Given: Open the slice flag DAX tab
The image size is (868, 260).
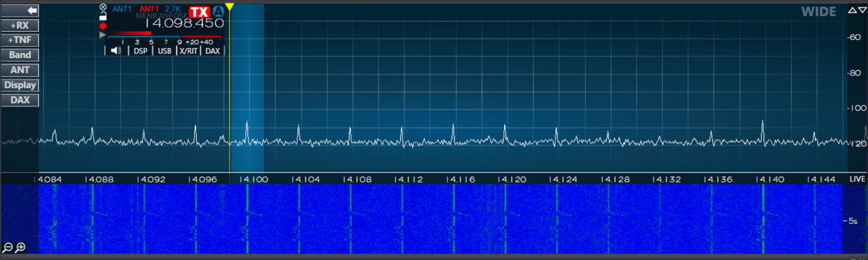Looking at the screenshot, I should pyautogui.click(x=212, y=51).
